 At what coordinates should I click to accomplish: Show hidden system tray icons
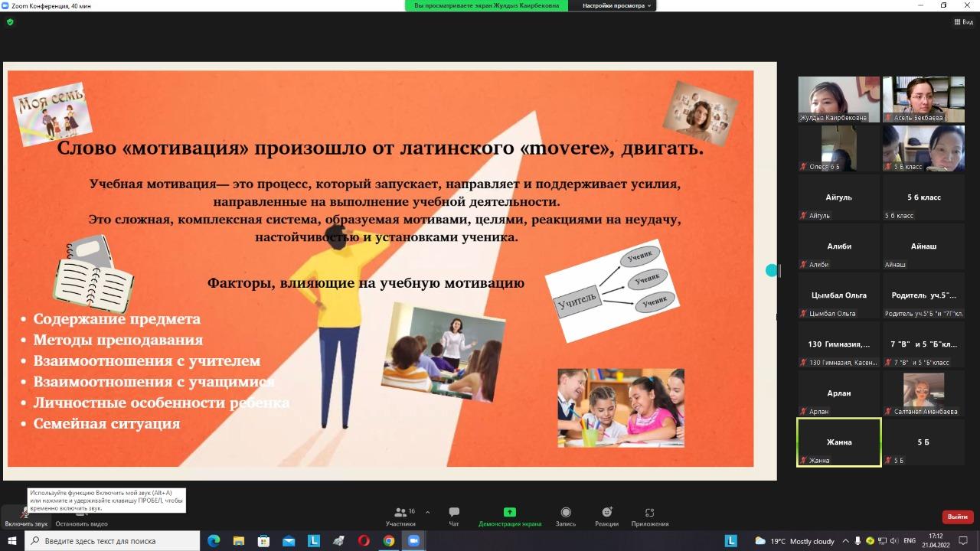[845, 541]
